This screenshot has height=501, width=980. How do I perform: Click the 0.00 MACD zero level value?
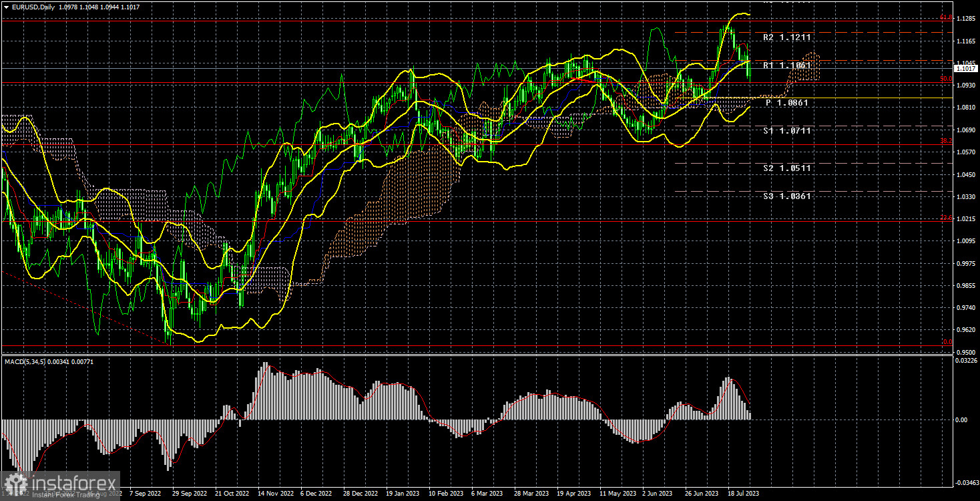(x=962, y=420)
